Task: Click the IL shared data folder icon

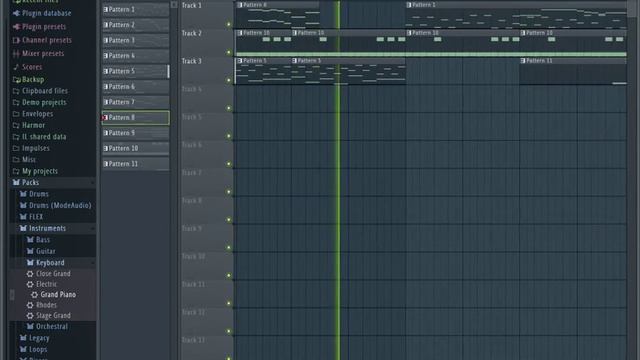Action: [x=16, y=137]
